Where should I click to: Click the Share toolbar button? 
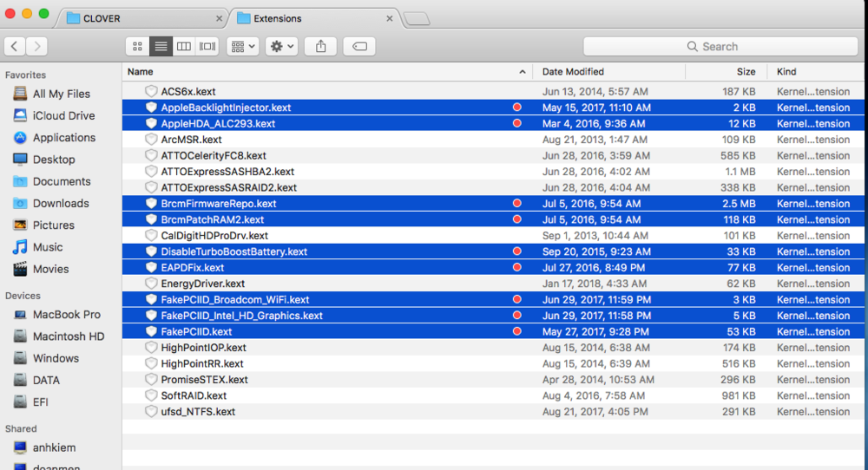(x=320, y=46)
